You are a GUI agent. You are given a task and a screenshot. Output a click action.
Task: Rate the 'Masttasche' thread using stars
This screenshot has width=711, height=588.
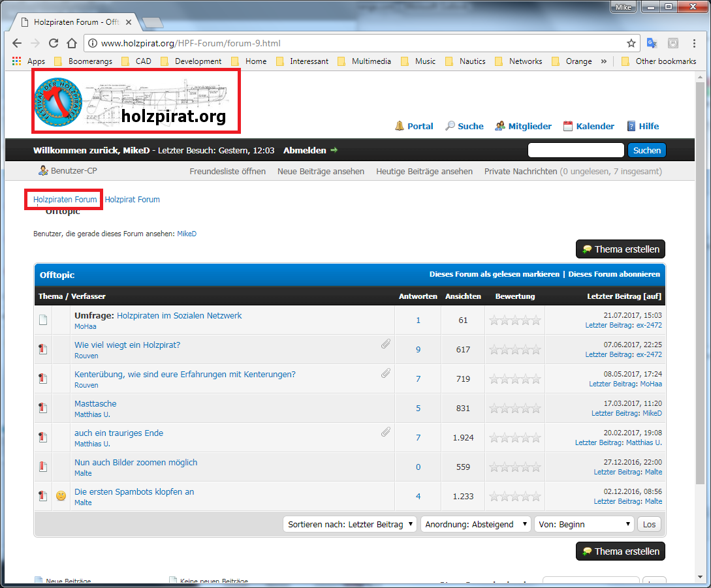[x=515, y=409]
